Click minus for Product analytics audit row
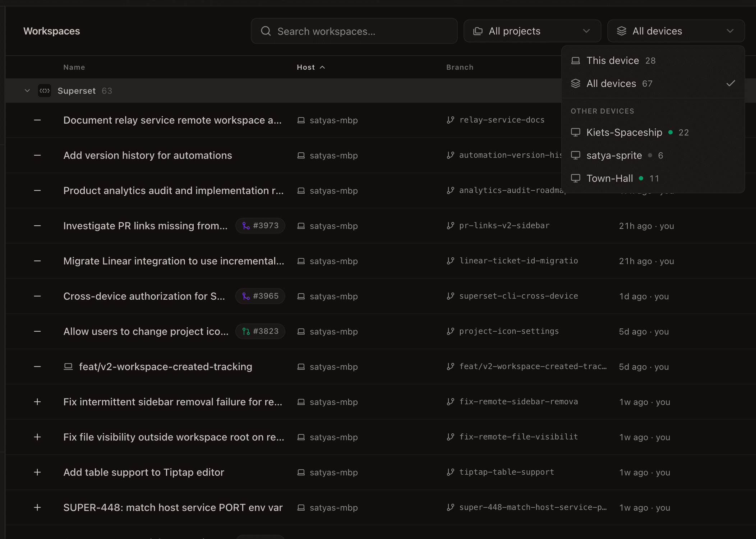The width and height of the screenshot is (756, 539). (x=37, y=190)
